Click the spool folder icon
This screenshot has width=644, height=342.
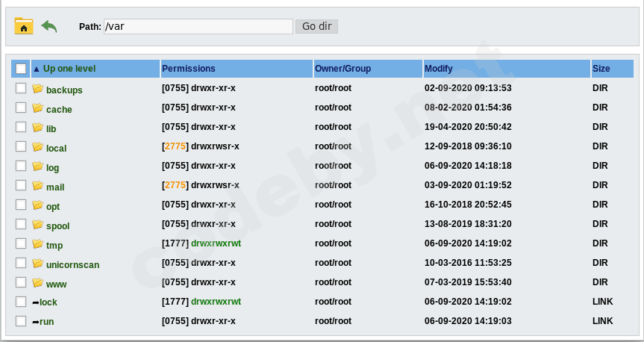tap(38, 224)
